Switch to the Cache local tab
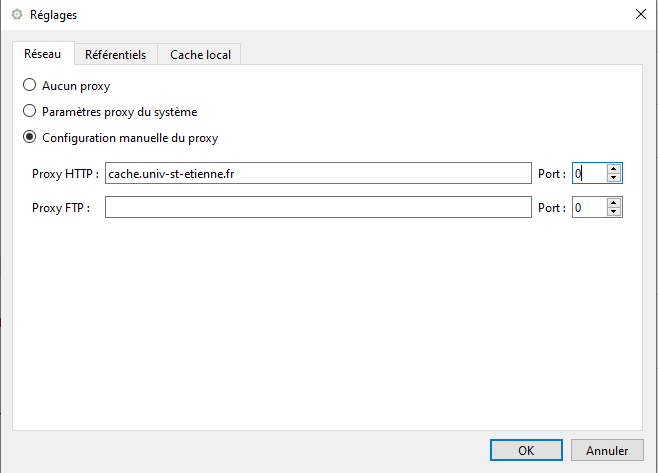The width and height of the screenshot is (658, 473). (200, 54)
